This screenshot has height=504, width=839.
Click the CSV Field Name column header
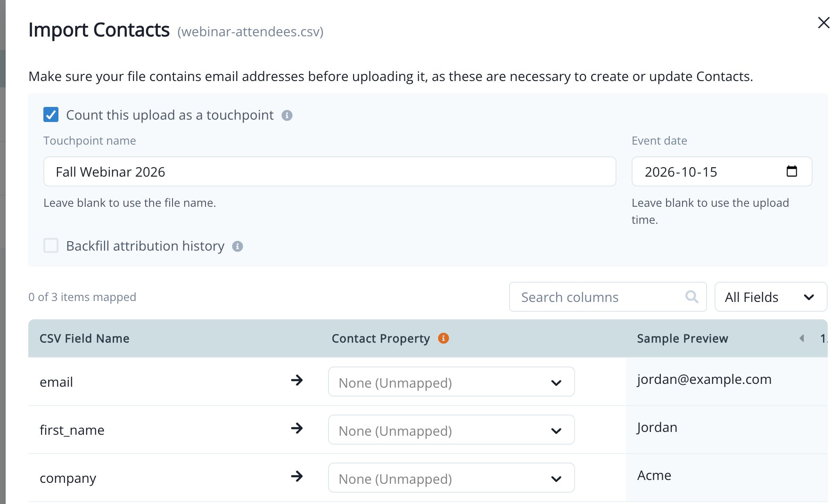84,339
